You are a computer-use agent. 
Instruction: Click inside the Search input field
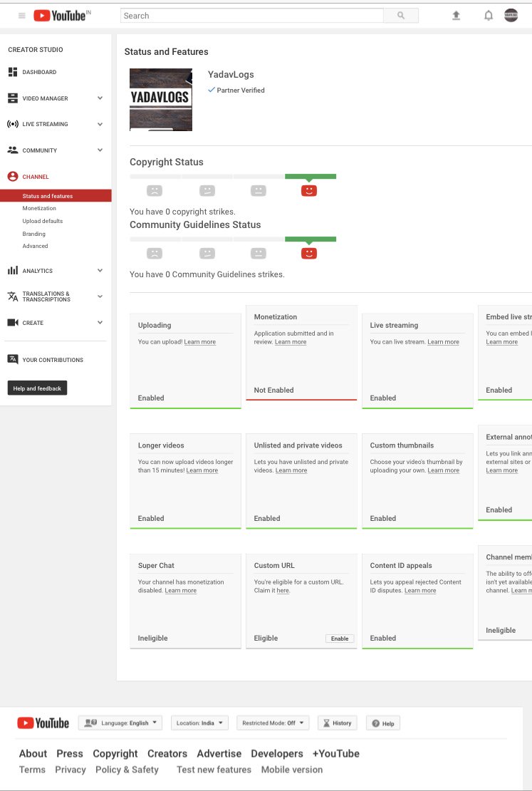click(252, 16)
